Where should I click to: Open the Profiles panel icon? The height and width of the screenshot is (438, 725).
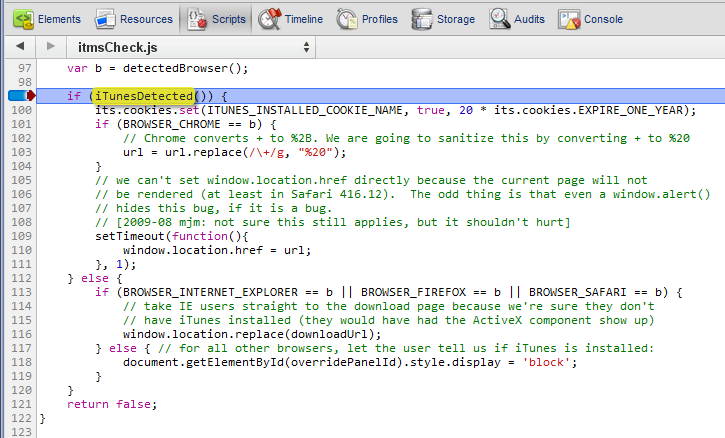click(x=347, y=19)
